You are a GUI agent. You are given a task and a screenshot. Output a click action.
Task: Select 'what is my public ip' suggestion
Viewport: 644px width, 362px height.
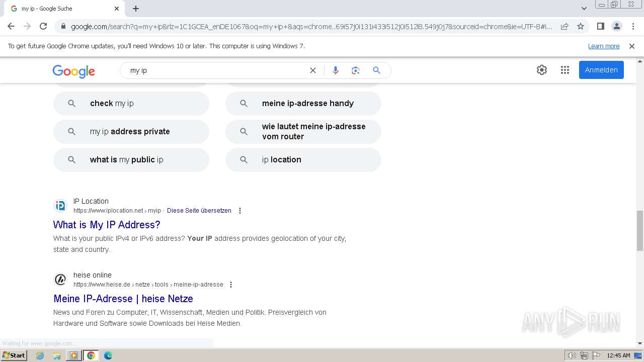(x=131, y=160)
